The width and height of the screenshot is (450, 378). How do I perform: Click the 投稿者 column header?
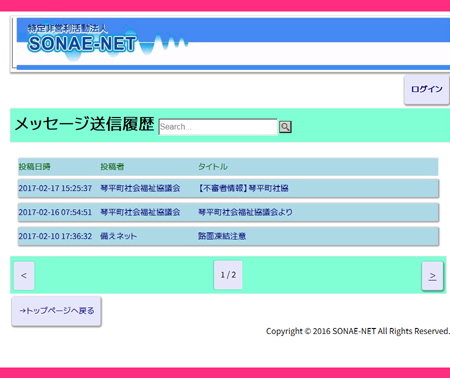pos(112,167)
